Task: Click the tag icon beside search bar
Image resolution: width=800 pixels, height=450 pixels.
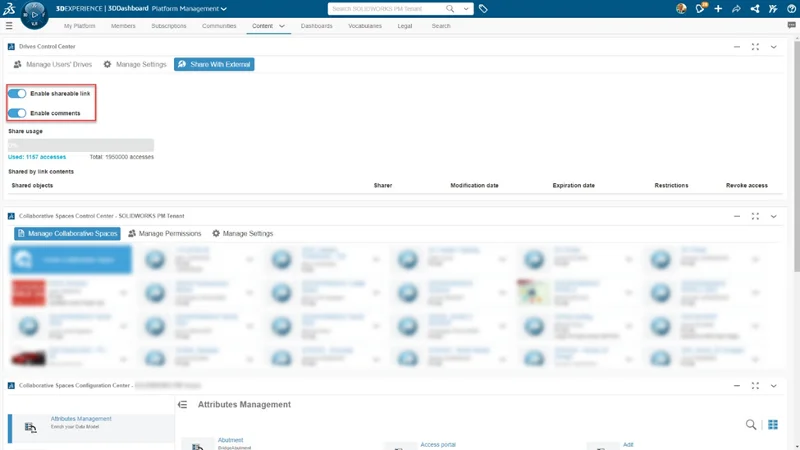Action: coord(483,9)
